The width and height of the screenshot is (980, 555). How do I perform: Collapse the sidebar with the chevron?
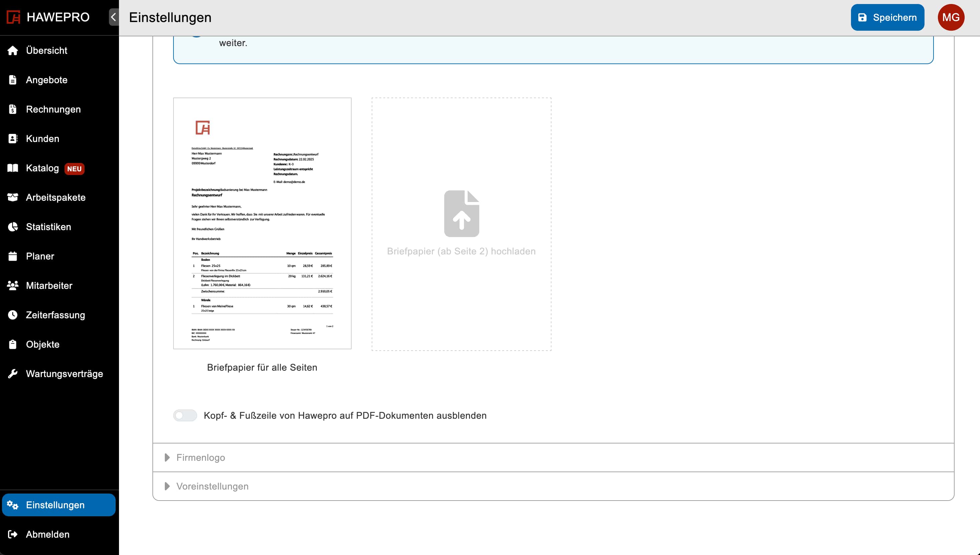113,17
